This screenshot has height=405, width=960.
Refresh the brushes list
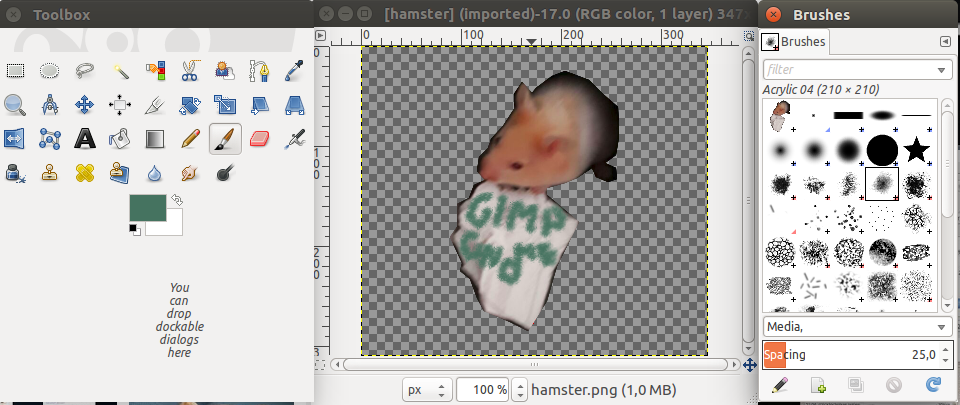tap(932, 385)
